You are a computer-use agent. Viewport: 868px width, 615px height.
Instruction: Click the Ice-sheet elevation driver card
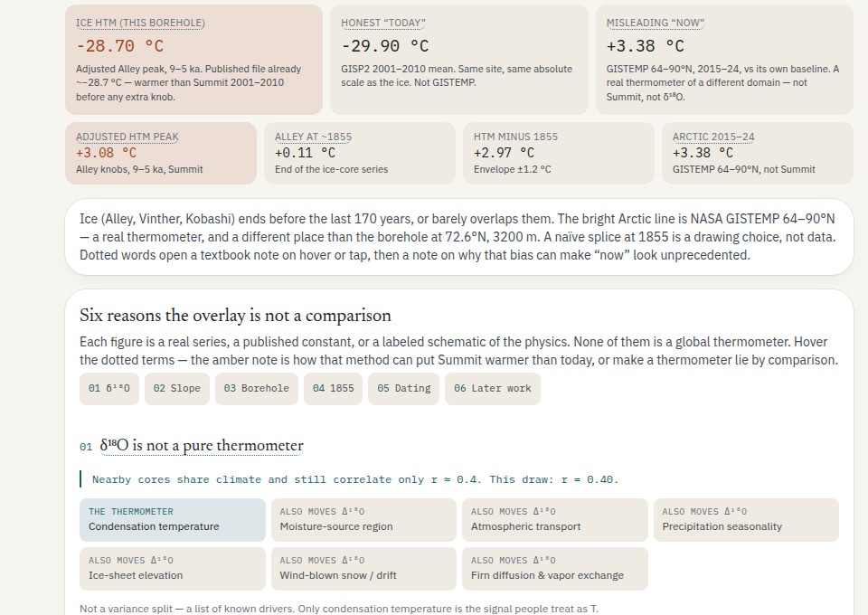(x=173, y=569)
